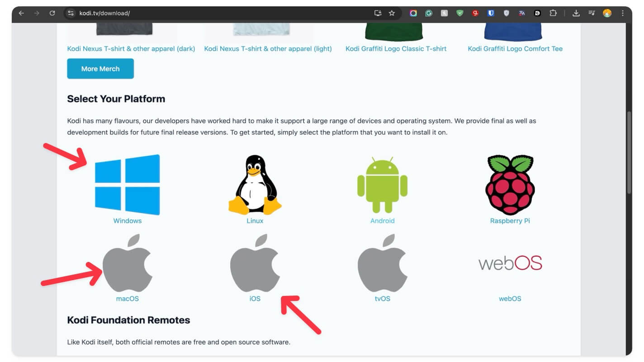Click the Windows platform logo
The width and height of the screenshot is (644, 362).
point(127,185)
